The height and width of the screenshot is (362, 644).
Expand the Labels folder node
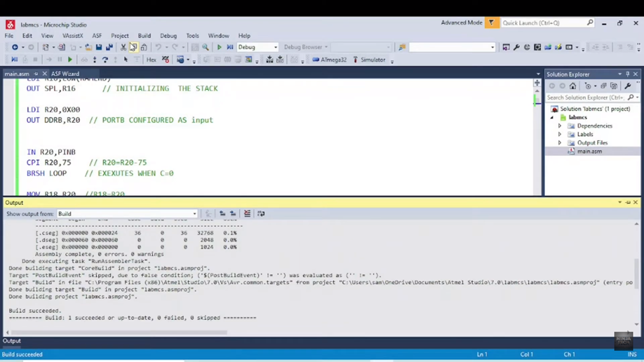[x=559, y=134]
